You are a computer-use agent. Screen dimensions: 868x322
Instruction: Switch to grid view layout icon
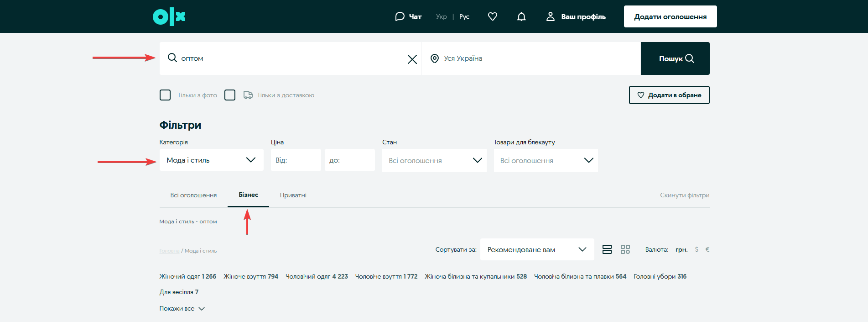tap(625, 249)
